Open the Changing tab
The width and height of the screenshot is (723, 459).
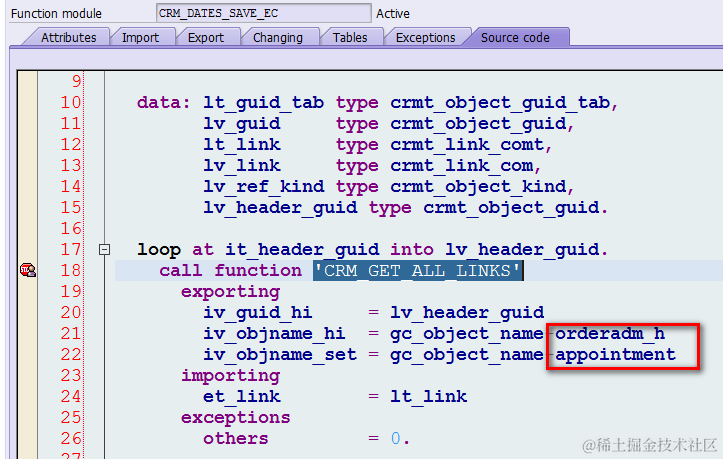(x=278, y=37)
